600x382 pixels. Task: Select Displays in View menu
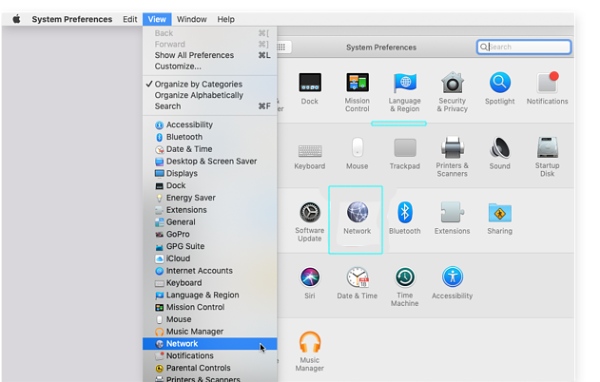210,173
